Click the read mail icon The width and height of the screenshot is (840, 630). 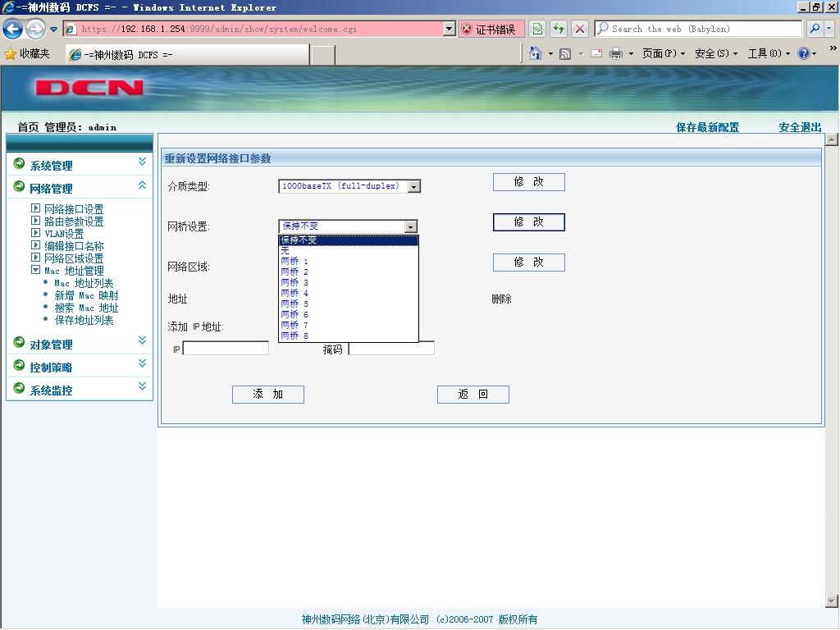point(596,53)
